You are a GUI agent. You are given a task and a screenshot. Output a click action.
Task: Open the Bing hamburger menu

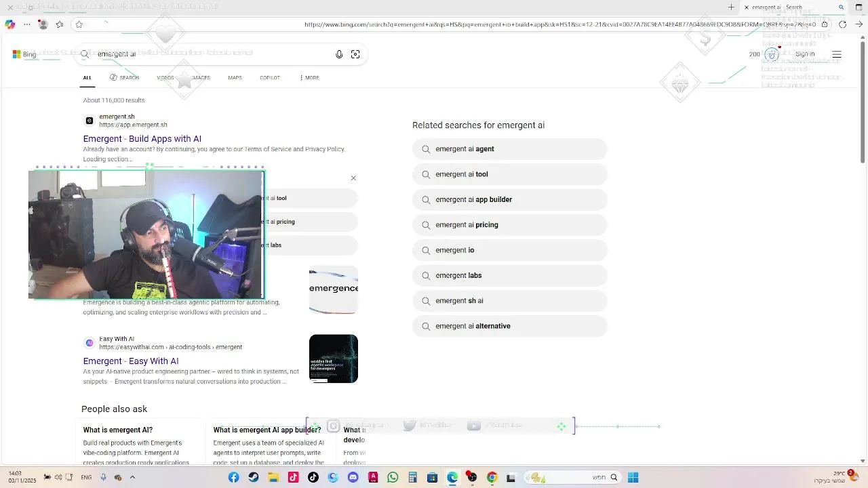pyautogui.click(x=837, y=54)
